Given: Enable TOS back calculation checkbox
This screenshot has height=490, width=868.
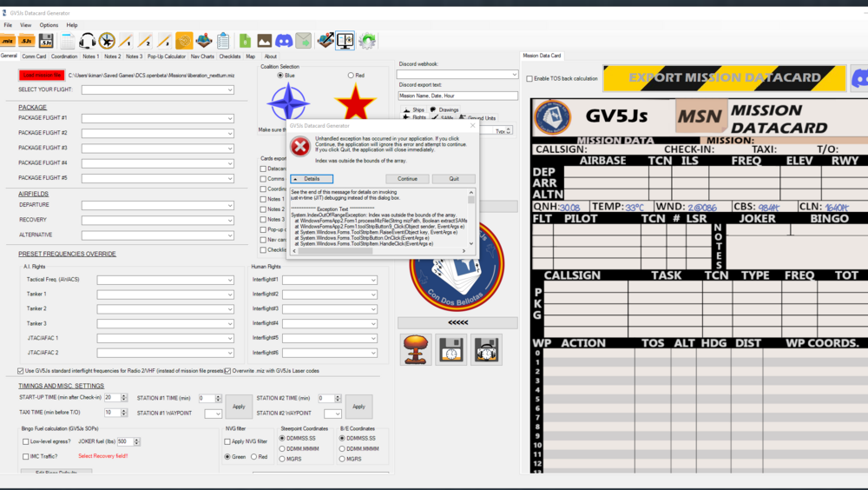Looking at the screenshot, I should 530,79.
